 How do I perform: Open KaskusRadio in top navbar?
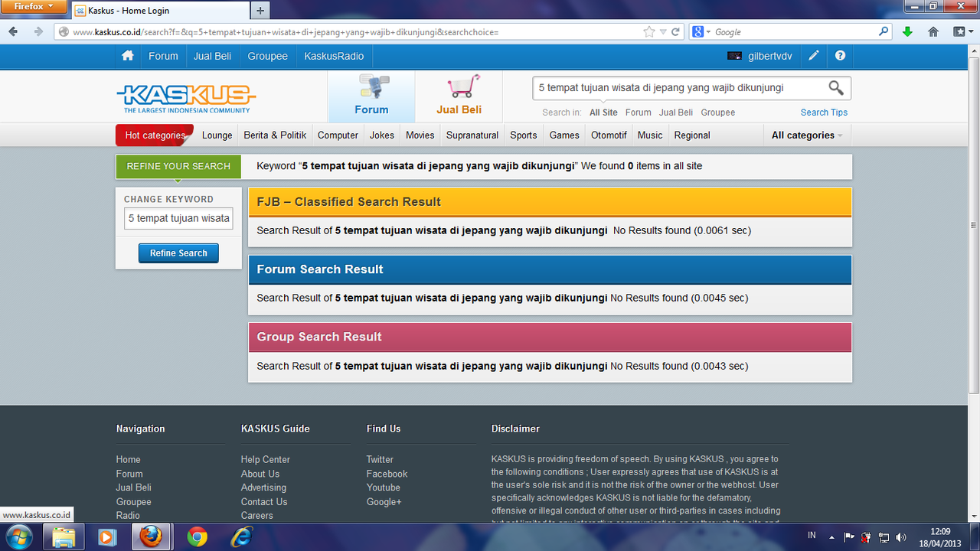pyautogui.click(x=334, y=56)
